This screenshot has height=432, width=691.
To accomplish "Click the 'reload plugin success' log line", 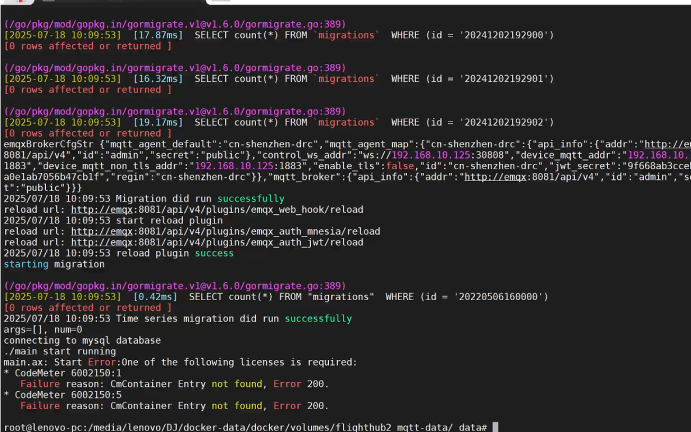I will click(x=119, y=253).
